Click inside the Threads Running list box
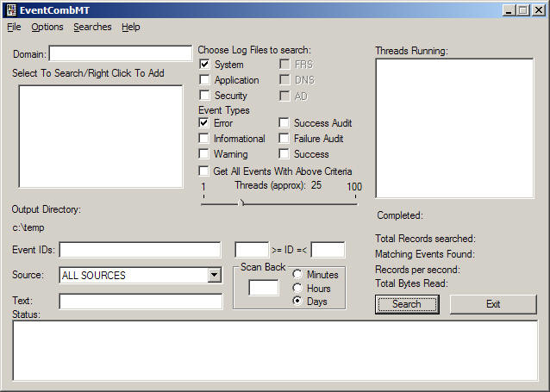The height and width of the screenshot is (392, 550). (x=455, y=128)
